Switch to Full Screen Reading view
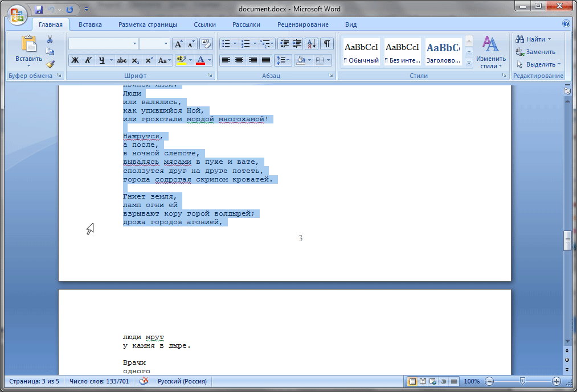577x392 pixels. point(422,381)
